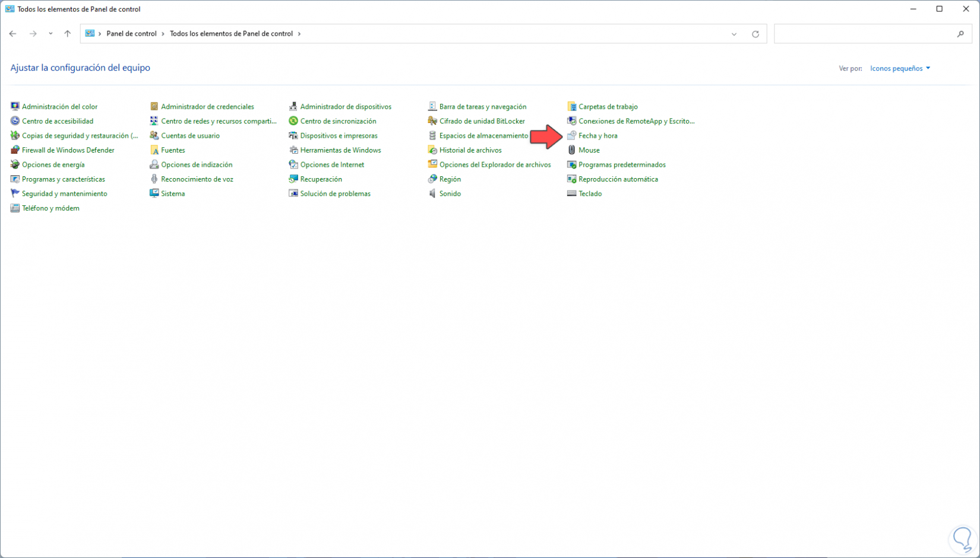Image resolution: width=980 pixels, height=558 pixels.
Task: Open Solución de problemas link
Action: click(x=335, y=194)
